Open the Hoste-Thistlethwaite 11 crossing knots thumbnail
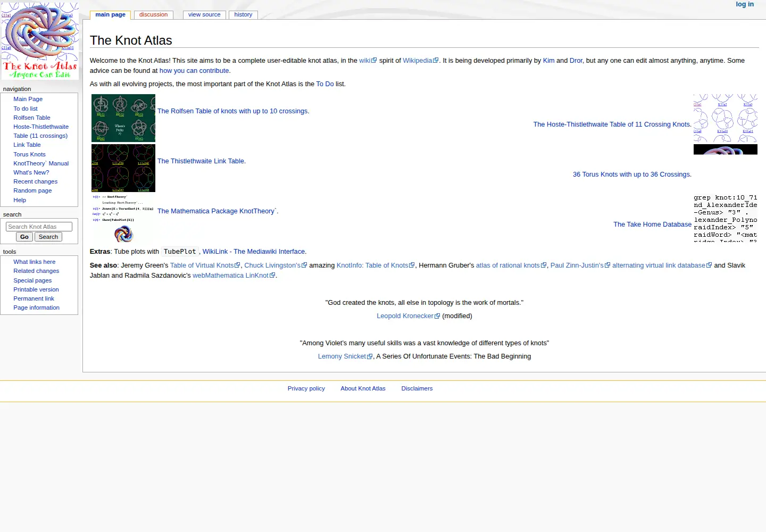Viewport: 766px width, 532px height. click(726, 118)
